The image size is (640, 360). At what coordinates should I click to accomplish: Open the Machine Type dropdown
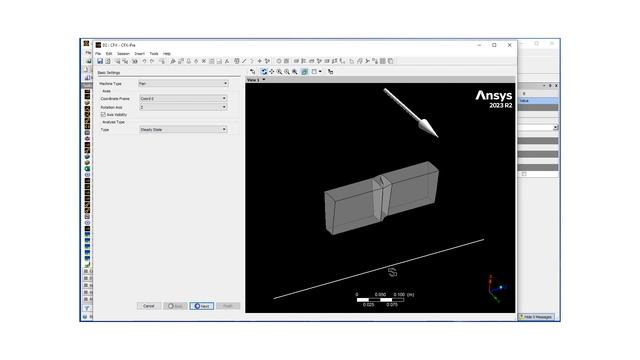click(x=183, y=84)
